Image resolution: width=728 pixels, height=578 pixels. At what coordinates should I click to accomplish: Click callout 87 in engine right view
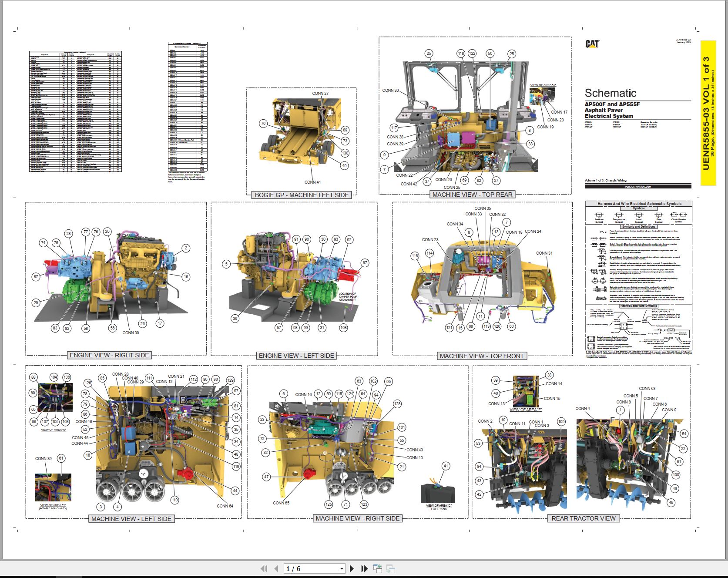pyautogui.click(x=36, y=276)
